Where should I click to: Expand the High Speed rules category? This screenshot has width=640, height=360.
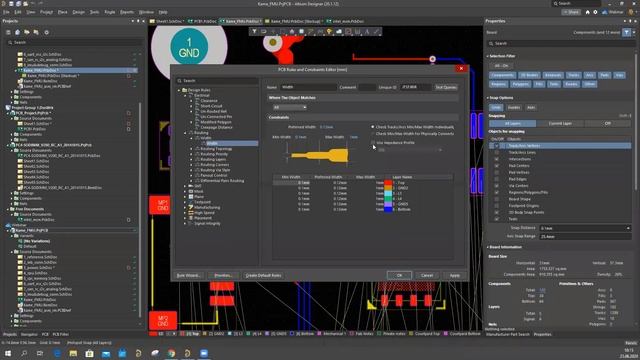tap(185, 213)
